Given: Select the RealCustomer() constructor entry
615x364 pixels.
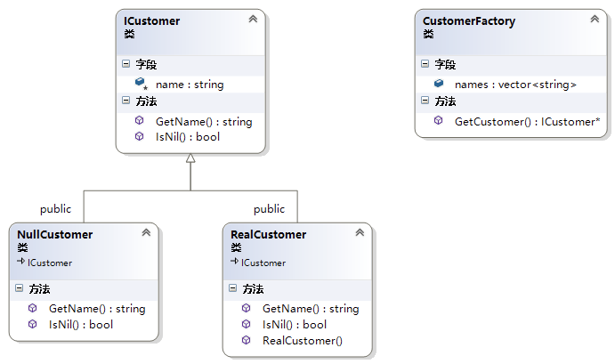Looking at the screenshot, I should [302, 340].
